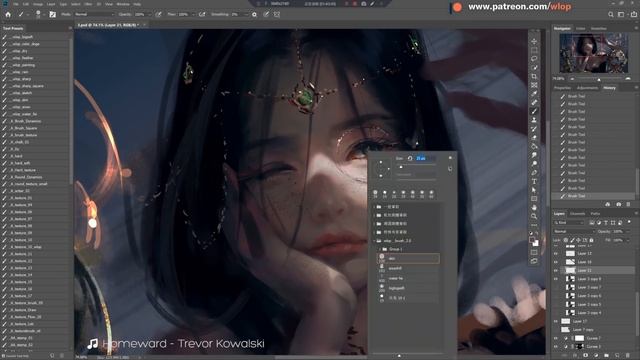This screenshot has width=640, height=360.
Task: Open the Window menu
Action: point(123,4)
